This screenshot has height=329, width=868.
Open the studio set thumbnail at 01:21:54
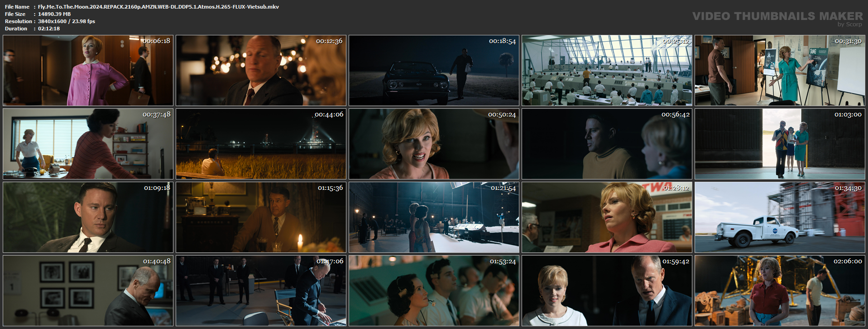tap(434, 218)
